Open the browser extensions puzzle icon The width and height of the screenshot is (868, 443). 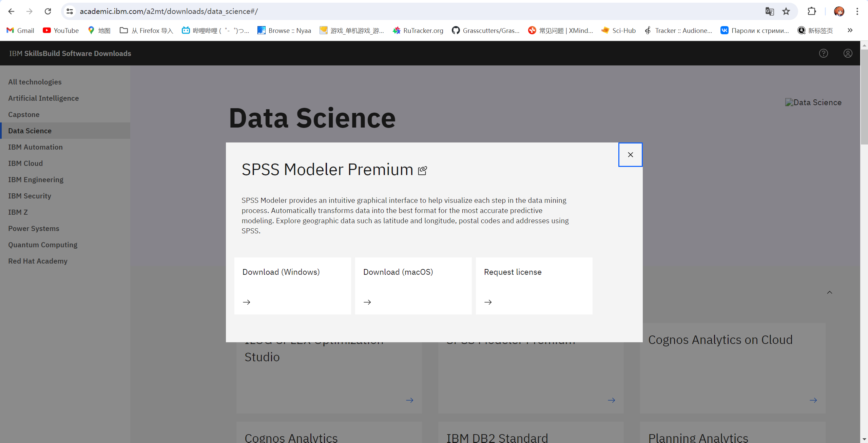812,11
